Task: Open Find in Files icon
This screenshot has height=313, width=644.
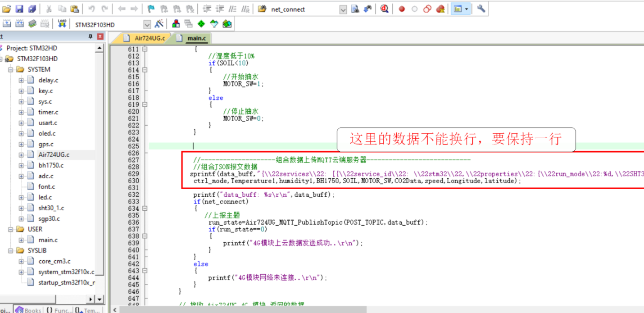Action: (262, 9)
